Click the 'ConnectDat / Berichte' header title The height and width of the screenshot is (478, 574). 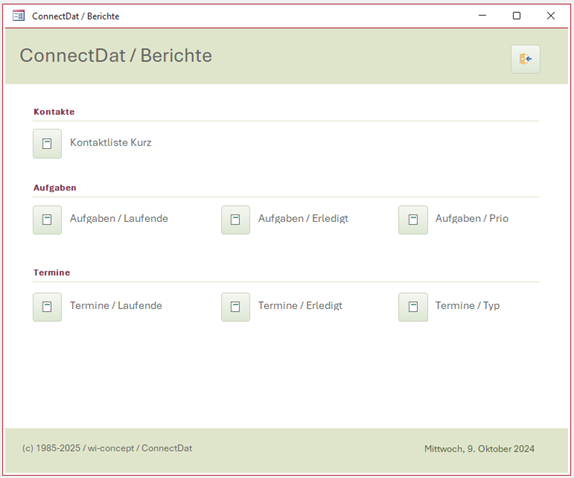116,56
